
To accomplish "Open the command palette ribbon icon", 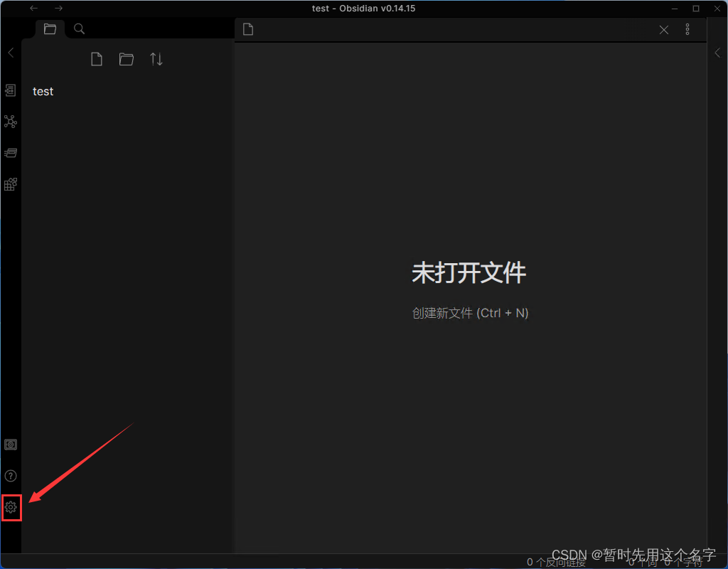I will click(11, 184).
